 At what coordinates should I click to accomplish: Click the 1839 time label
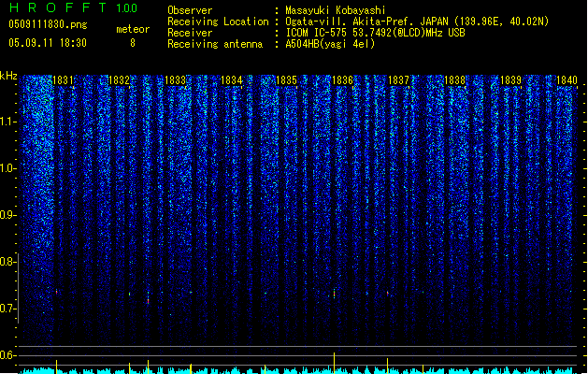[x=510, y=80]
